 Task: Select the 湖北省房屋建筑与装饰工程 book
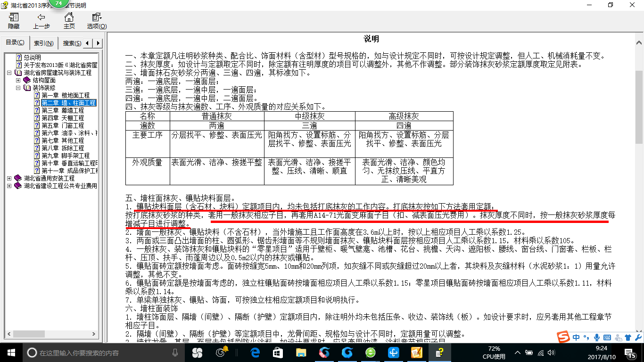tap(58, 73)
